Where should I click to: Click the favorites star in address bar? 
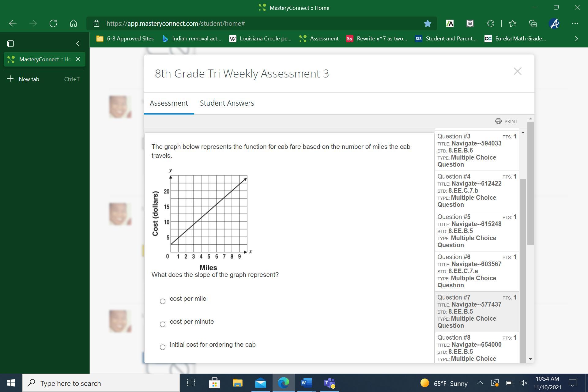pyautogui.click(x=428, y=23)
